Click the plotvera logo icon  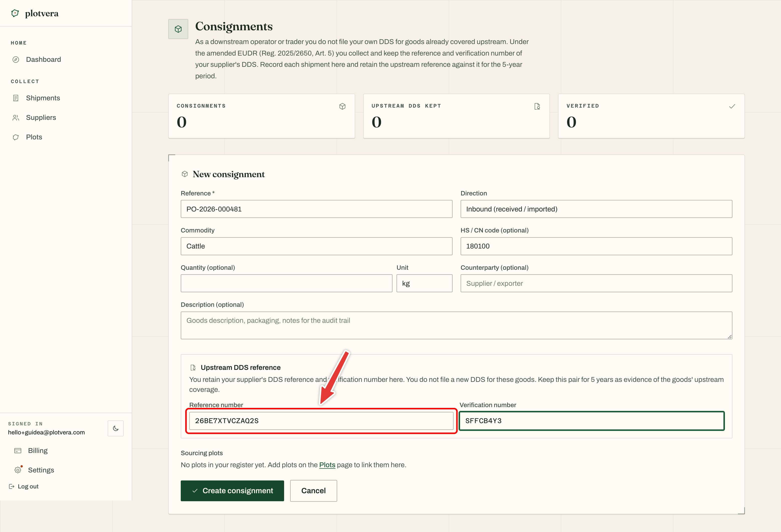[x=15, y=13]
